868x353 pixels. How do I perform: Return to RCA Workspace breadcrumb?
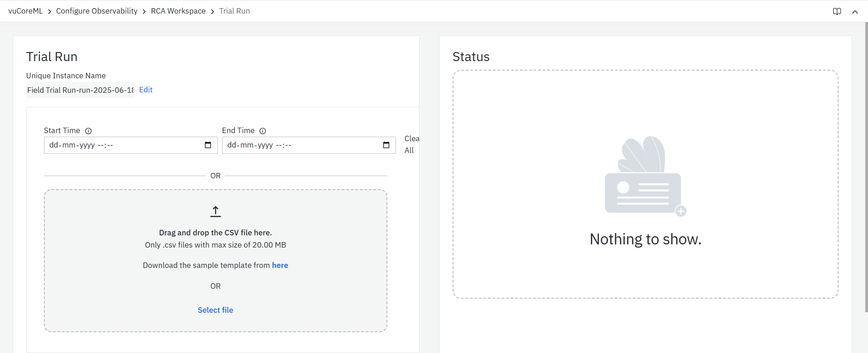[x=178, y=11]
